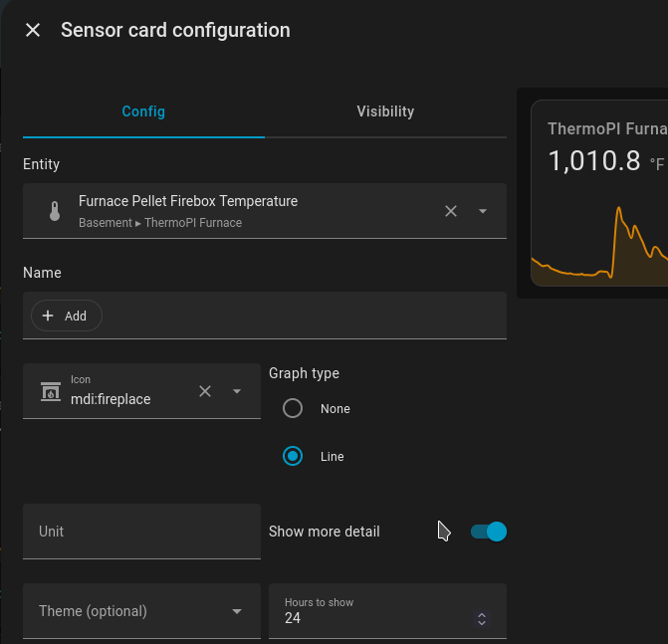Expand the Entity dropdown arrow

pos(483,211)
